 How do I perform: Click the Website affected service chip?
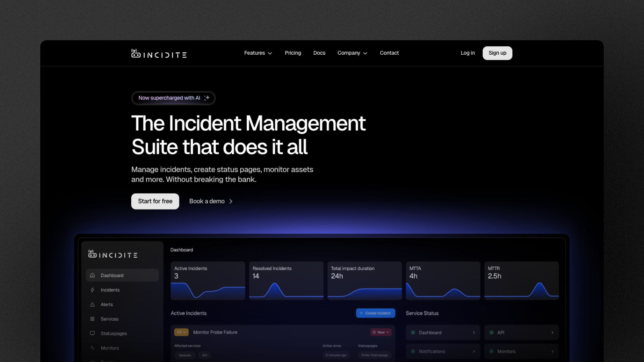[185, 355]
